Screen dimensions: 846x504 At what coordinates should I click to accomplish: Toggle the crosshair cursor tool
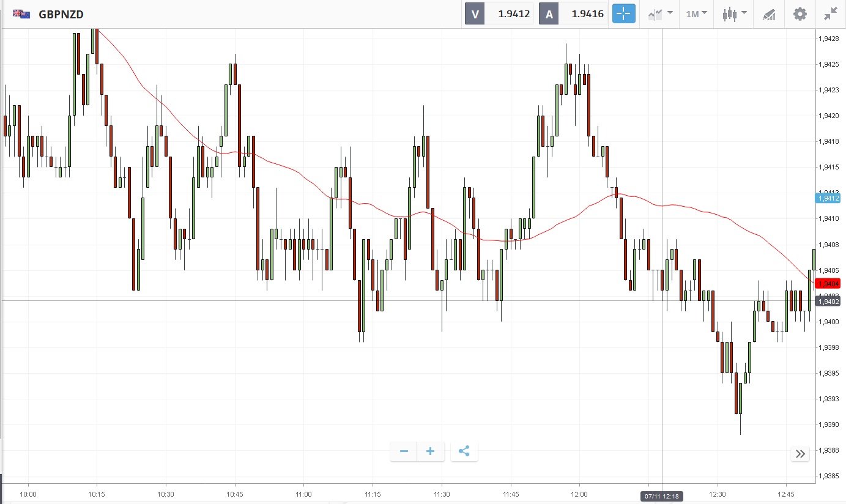tap(624, 13)
